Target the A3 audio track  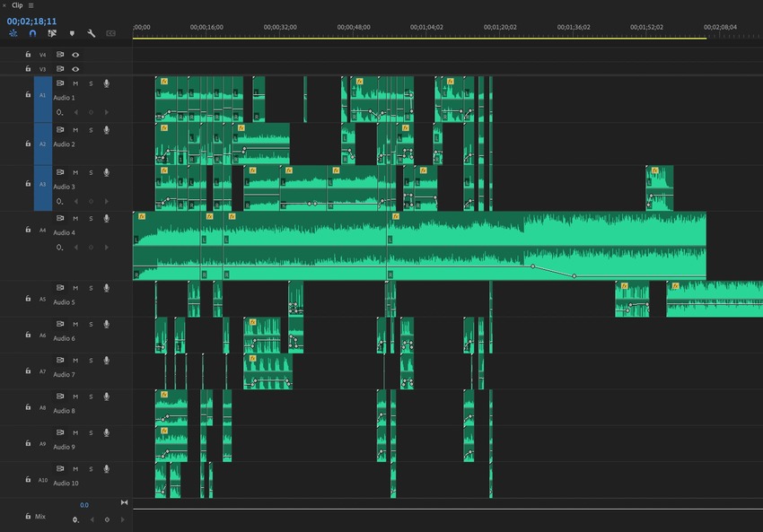pyautogui.click(x=42, y=187)
